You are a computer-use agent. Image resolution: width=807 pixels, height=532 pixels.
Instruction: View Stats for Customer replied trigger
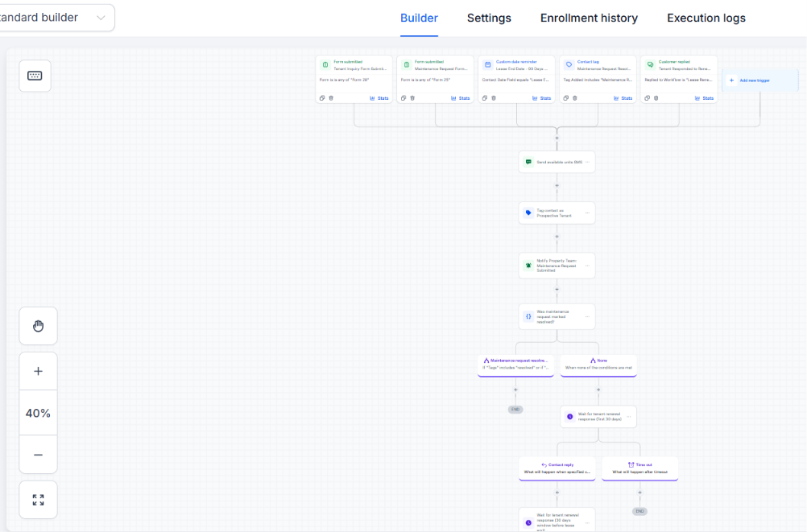pos(705,97)
